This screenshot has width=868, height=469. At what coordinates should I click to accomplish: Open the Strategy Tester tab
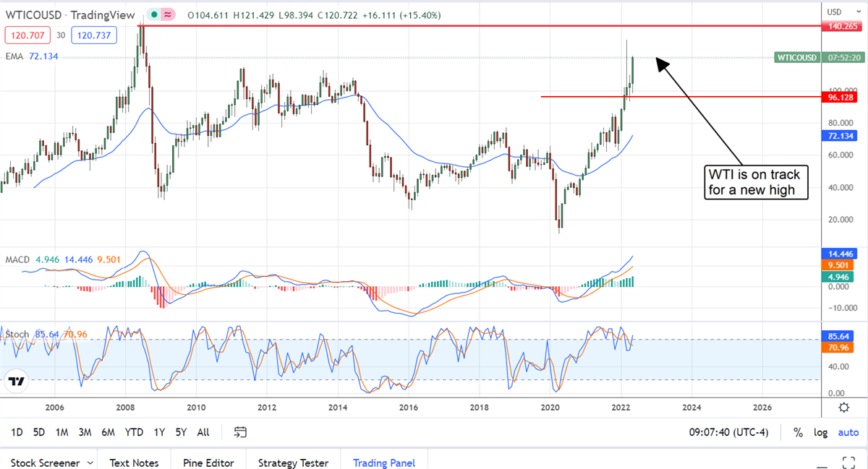click(293, 462)
